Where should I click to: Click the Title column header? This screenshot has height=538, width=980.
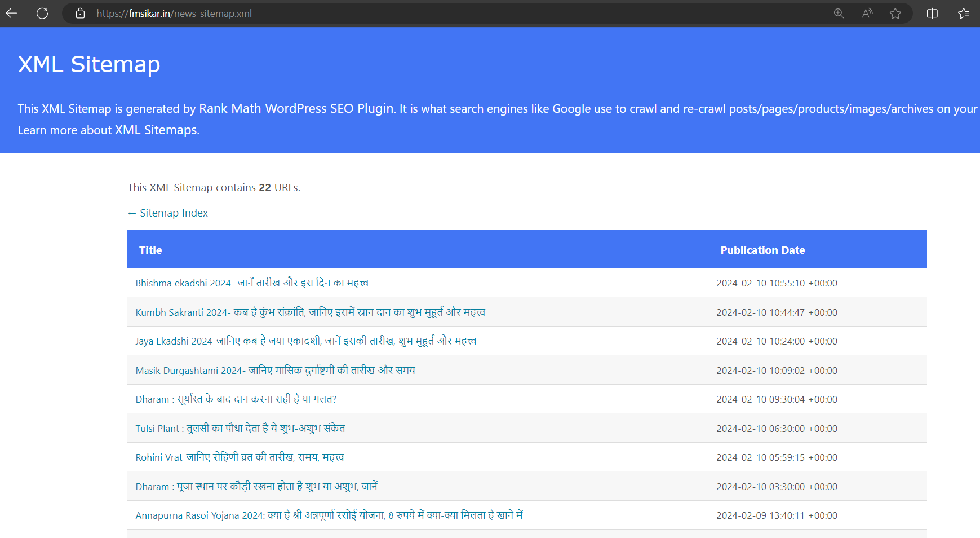click(150, 250)
